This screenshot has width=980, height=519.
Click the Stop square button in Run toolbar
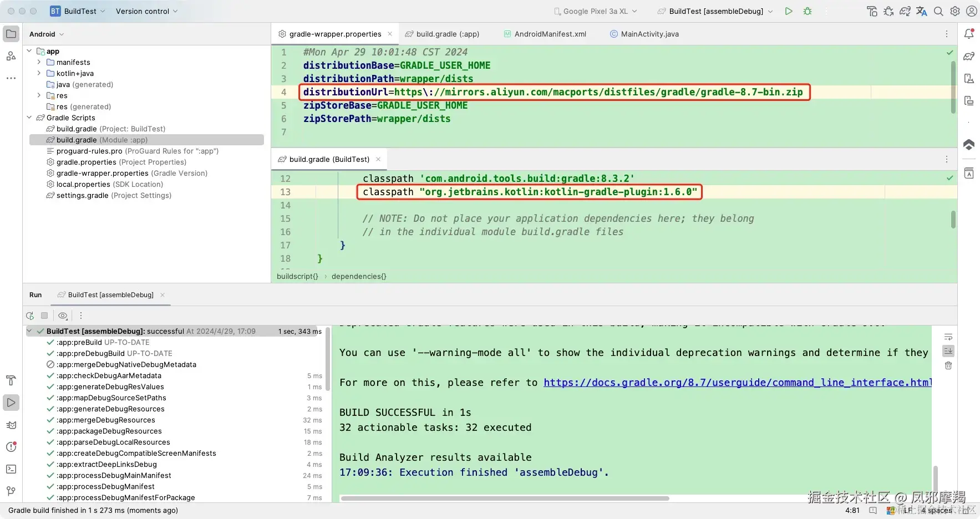(x=44, y=316)
